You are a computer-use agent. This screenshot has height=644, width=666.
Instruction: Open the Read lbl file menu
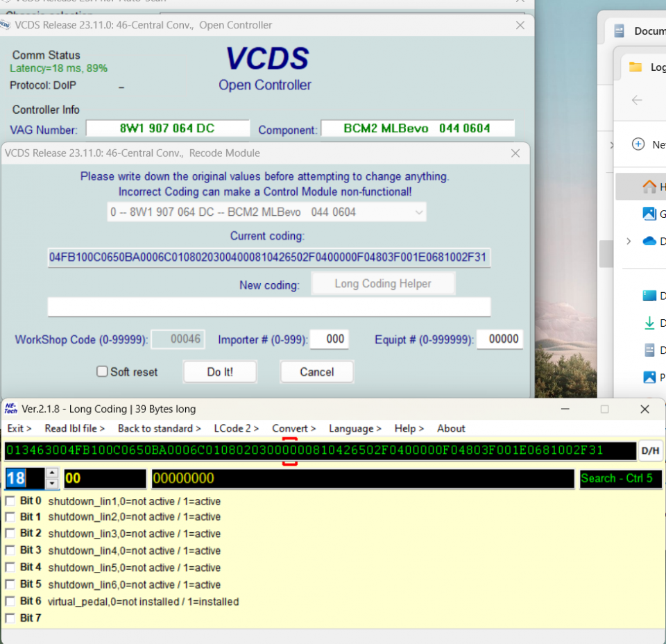click(74, 428)
